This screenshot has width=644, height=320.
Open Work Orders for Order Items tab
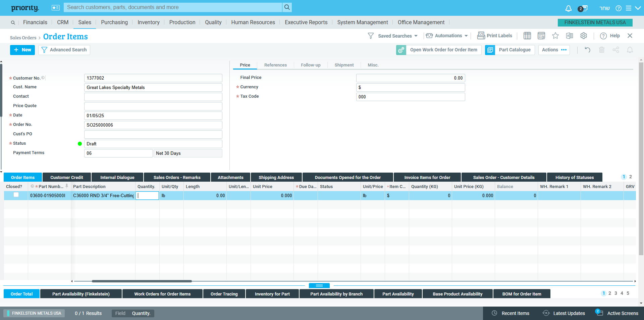click(162, 294)
